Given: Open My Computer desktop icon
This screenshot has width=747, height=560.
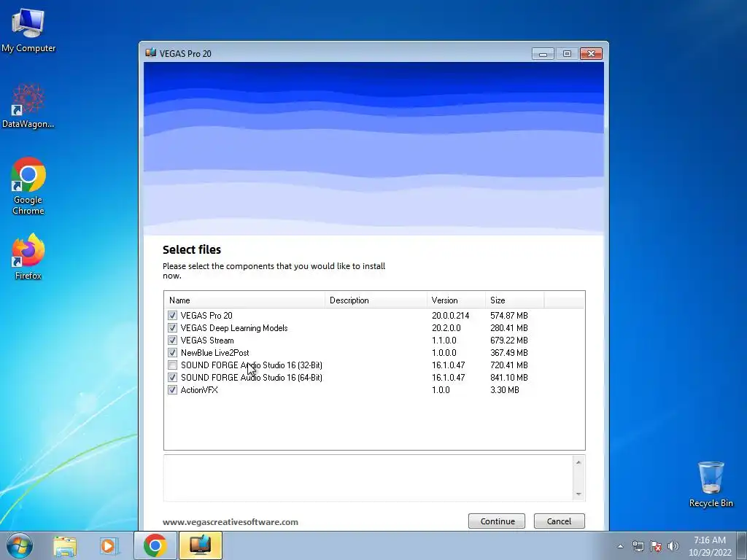Looking at the screenshot, I should click(28, 29).
